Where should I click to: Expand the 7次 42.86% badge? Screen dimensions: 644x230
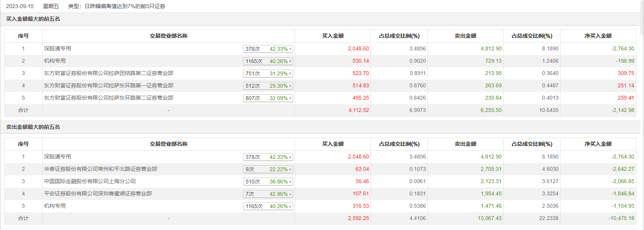click(268, 194)
